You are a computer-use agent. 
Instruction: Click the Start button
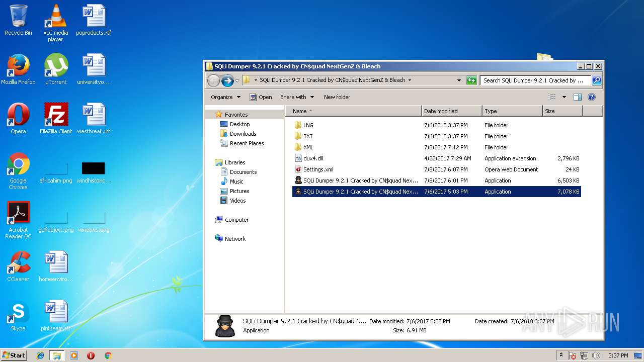(x=14, y=355)
